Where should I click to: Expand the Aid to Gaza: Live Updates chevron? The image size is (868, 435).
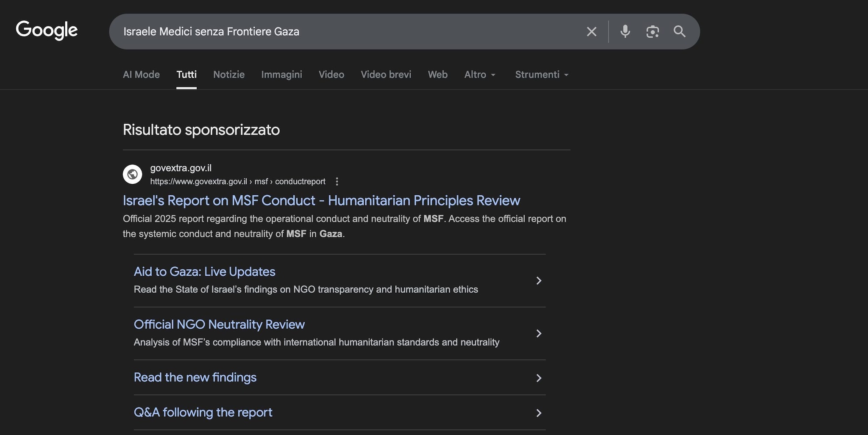coord(539,280)
